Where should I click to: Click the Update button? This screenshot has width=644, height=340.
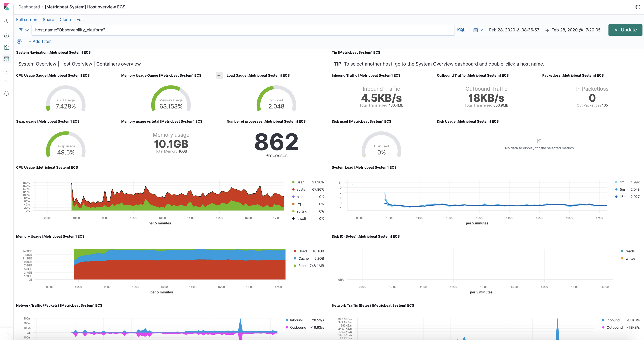(x=625, y=30)
